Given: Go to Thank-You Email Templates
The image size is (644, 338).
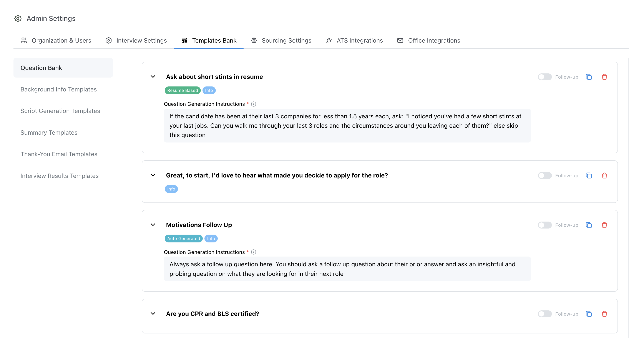Looking at the screenshot, I should pos(59,154).
